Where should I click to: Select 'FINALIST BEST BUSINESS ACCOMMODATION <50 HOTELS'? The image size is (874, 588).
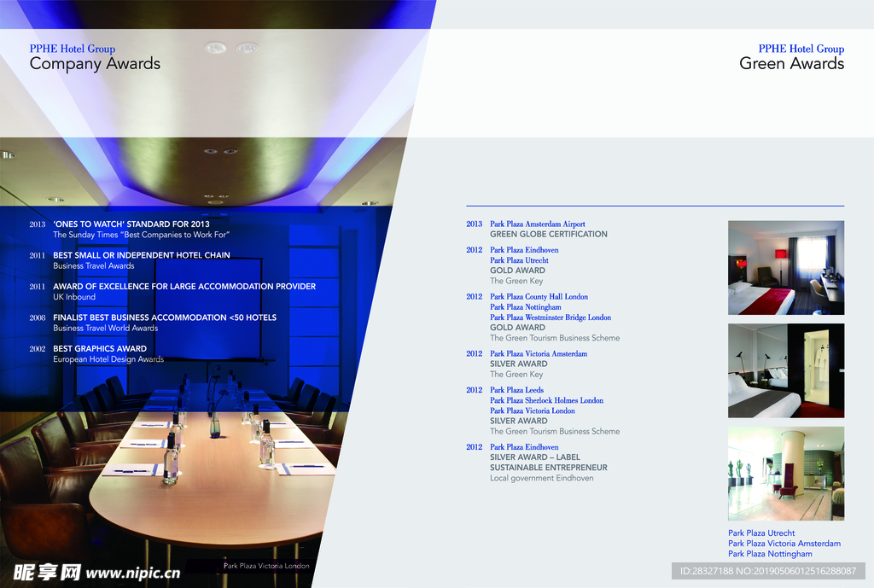coord(164,317)
